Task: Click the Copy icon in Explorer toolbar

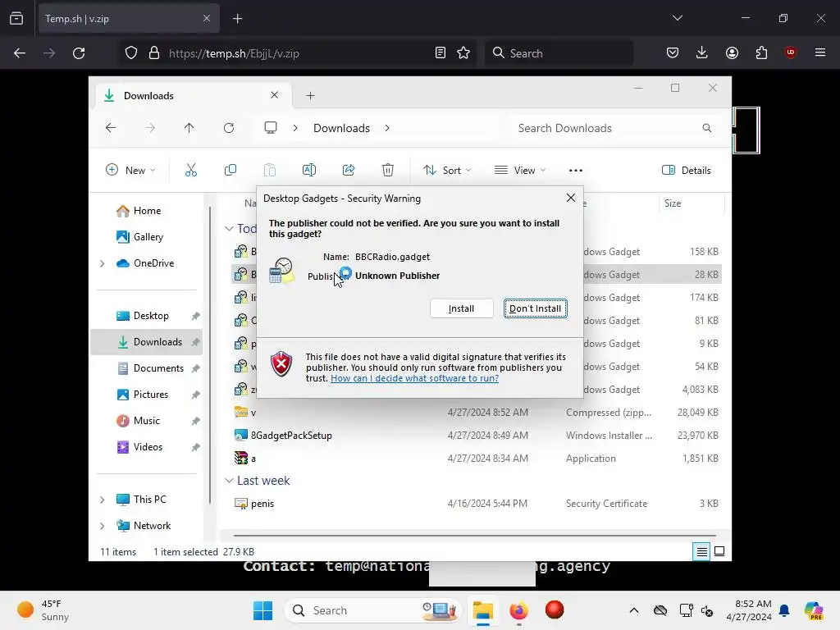Action: 231,171
